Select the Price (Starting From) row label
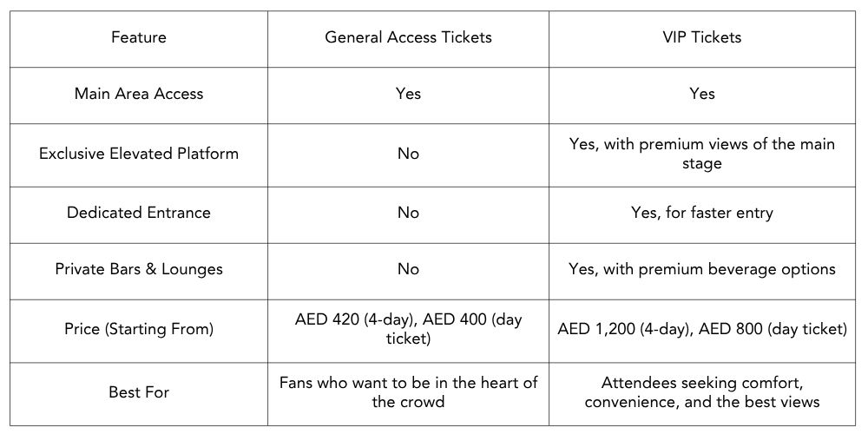This screenshot has height=434, width=868. point(139,330)
